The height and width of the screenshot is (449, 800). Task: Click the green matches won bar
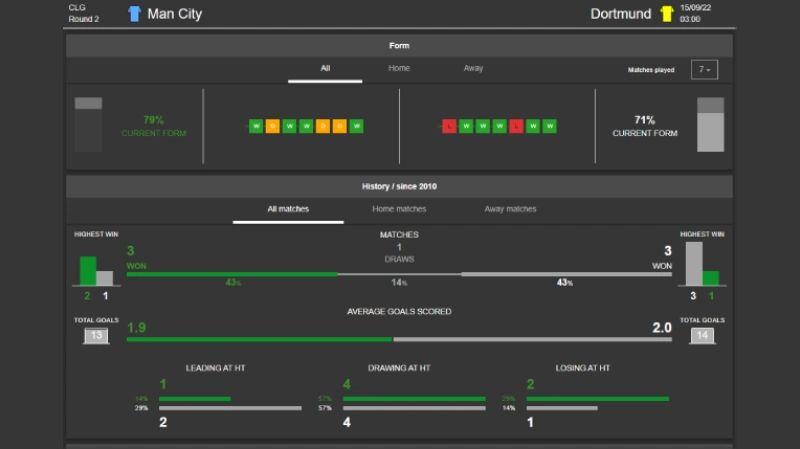232,274
